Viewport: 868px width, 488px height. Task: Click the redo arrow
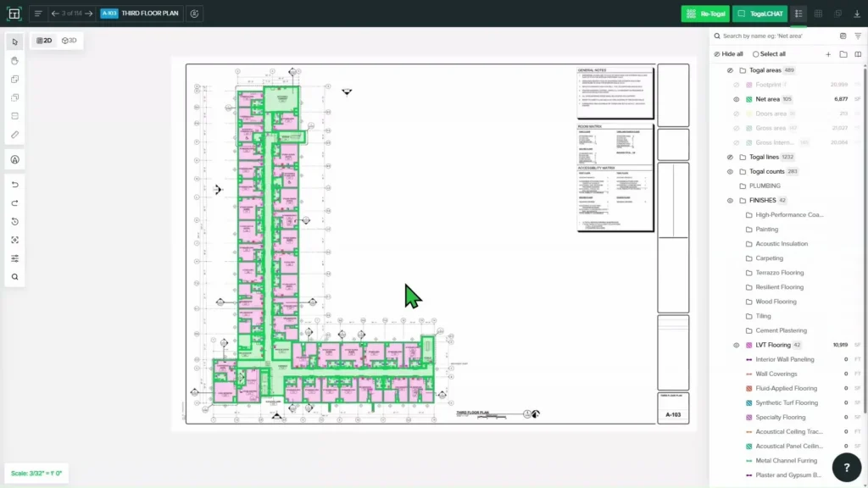click(15, 203)
